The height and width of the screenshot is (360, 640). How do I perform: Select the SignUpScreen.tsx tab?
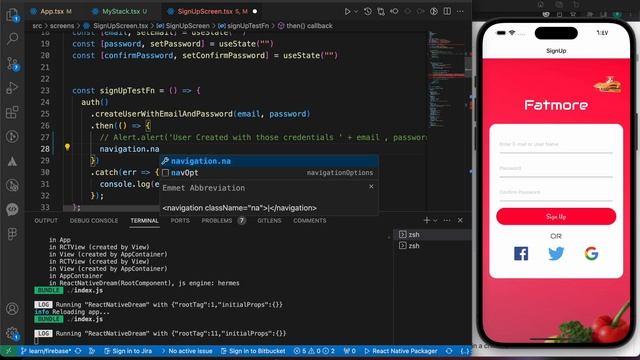pyautogui.click(x=212, y=11)
